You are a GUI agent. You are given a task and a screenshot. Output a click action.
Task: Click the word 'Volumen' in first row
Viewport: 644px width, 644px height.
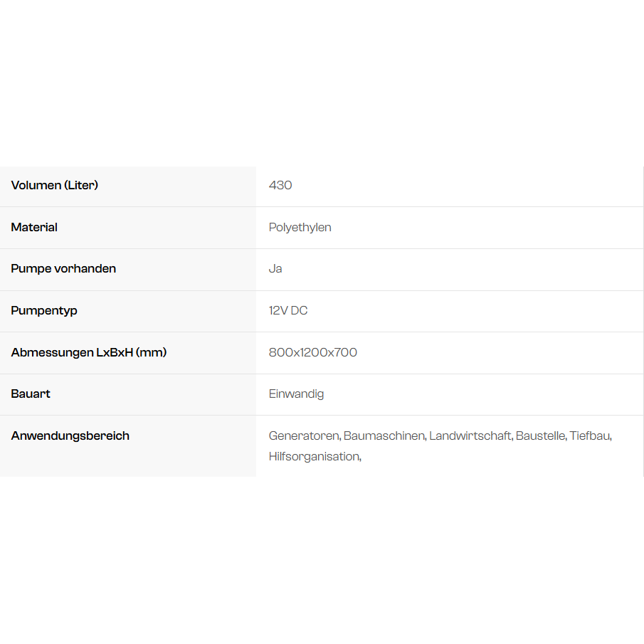pyautogui.click(x=36, y=185)
